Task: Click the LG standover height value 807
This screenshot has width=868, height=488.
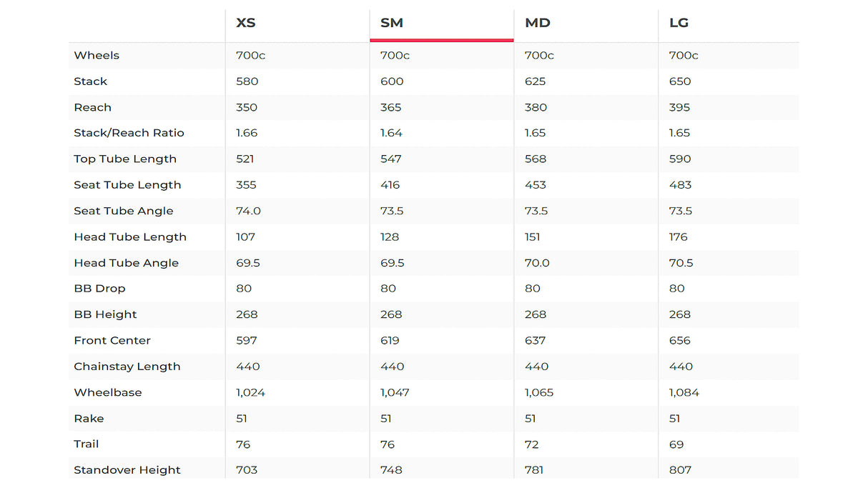Action: tap(680, 470)
